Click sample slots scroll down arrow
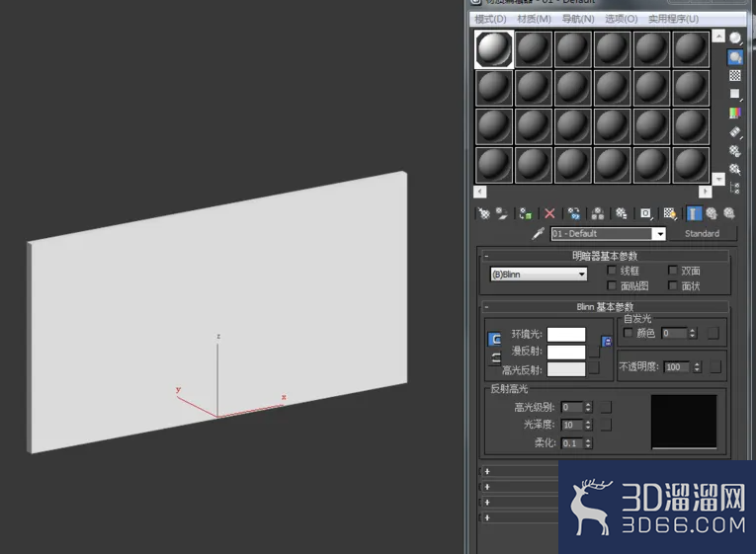This screenshot has height=554, width=756. 718,179
